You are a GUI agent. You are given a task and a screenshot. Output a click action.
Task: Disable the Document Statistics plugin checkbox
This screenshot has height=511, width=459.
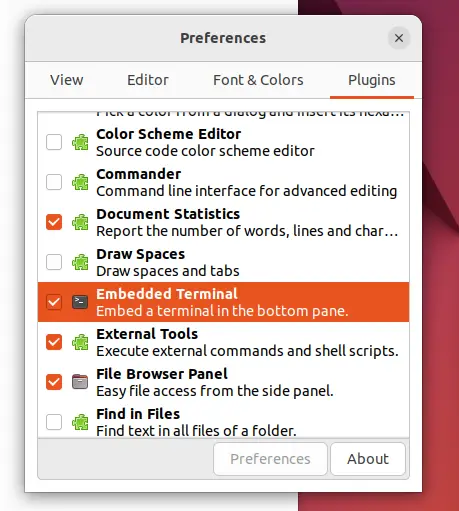pos(54,222)
